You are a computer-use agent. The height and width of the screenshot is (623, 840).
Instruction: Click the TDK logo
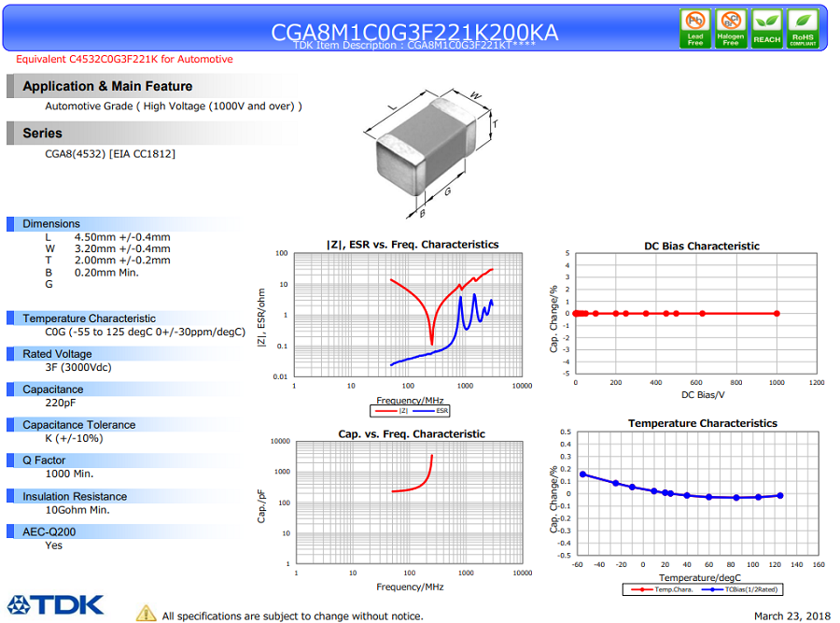[55, 604]
